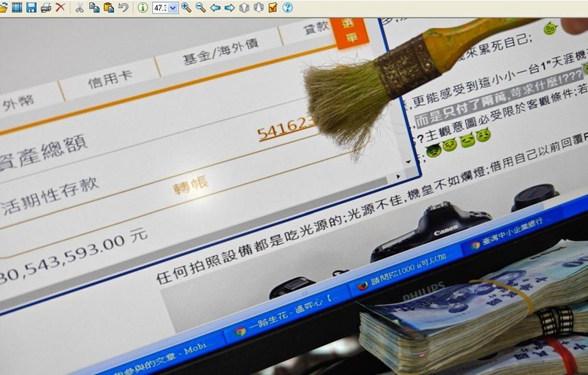Undo the last action

pyautogui.click(x=124, y=8)
